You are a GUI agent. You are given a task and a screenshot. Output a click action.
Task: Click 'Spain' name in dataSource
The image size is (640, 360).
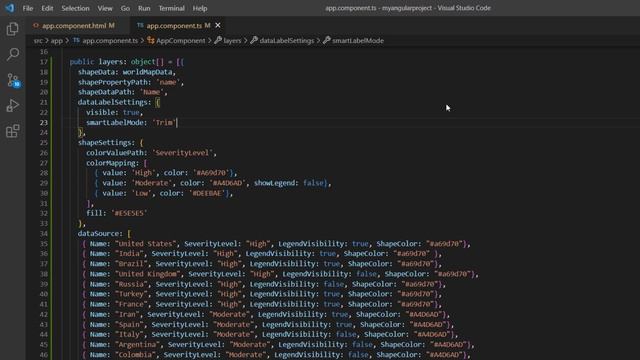[129, 324]
